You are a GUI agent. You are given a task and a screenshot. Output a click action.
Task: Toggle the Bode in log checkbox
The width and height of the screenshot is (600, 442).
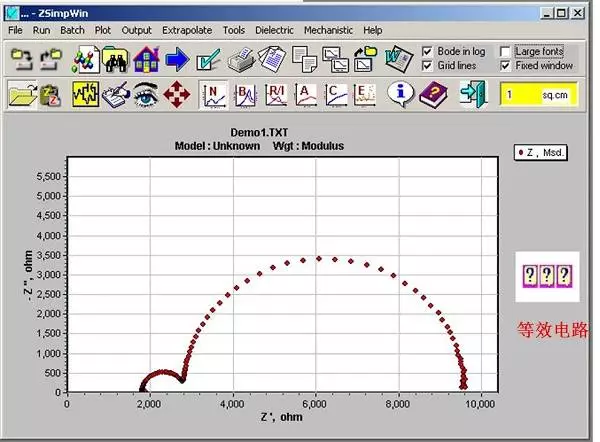pos(427,51)
